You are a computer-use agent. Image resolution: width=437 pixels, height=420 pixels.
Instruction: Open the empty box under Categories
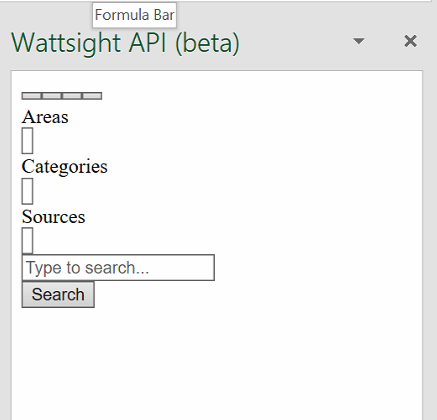(x=27, y=191)
